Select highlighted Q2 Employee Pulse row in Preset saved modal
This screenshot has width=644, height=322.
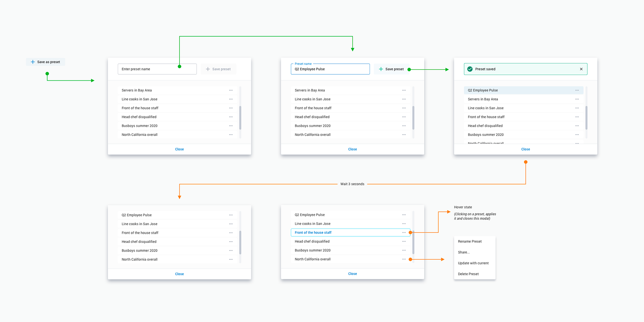(524, 90)
